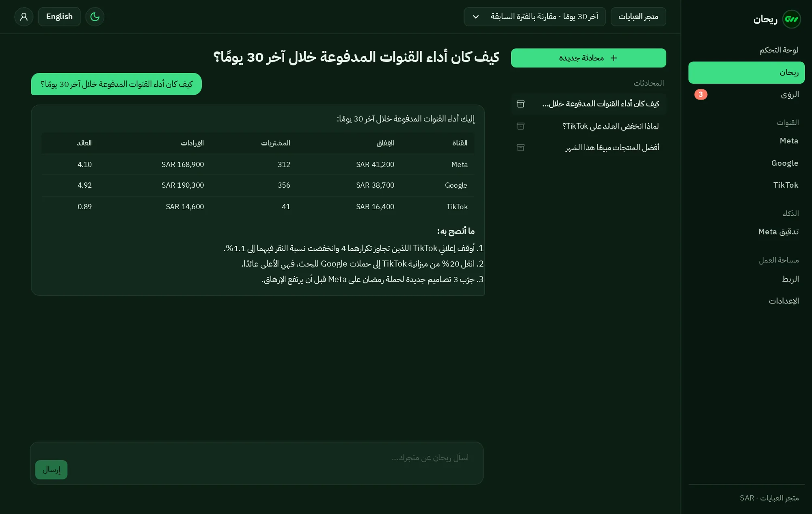Screen dimensions: 812x514
Task: Open the user account icon
Action: (24, 17)
